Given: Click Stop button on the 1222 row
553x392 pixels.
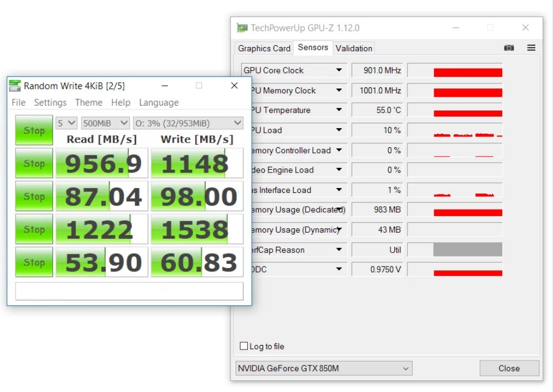Looking at the screenshot, I should (34, 229).
